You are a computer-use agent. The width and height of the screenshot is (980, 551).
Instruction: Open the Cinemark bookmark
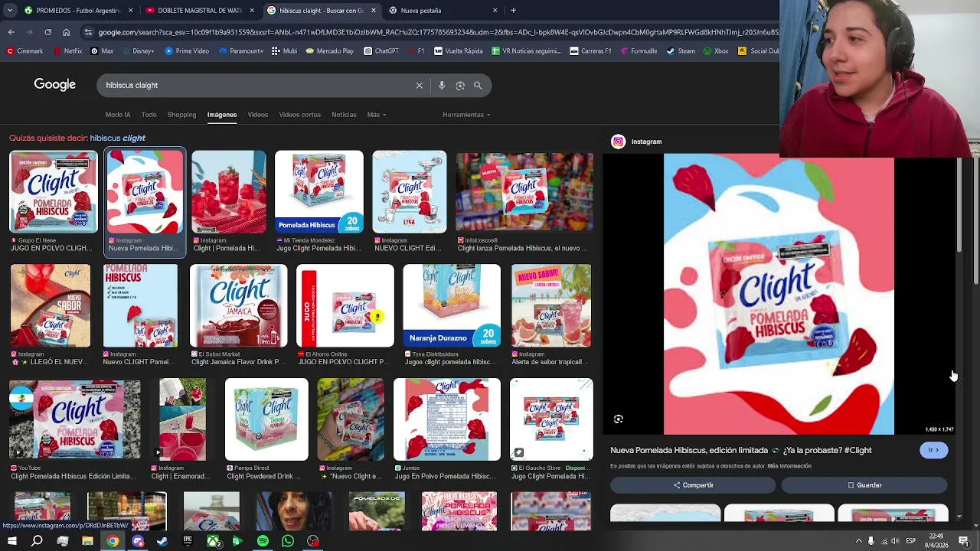click(25, 51)
